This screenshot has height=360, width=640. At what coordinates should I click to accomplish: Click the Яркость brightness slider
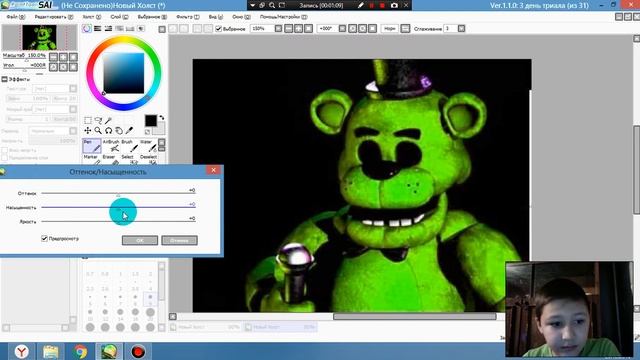click(x=118, y=221)
